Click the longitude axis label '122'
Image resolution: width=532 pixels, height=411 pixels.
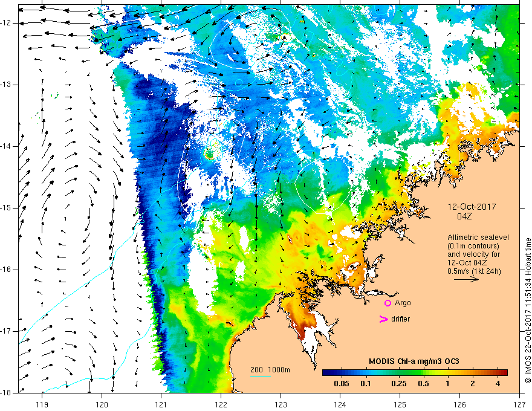tap(221, 404)
